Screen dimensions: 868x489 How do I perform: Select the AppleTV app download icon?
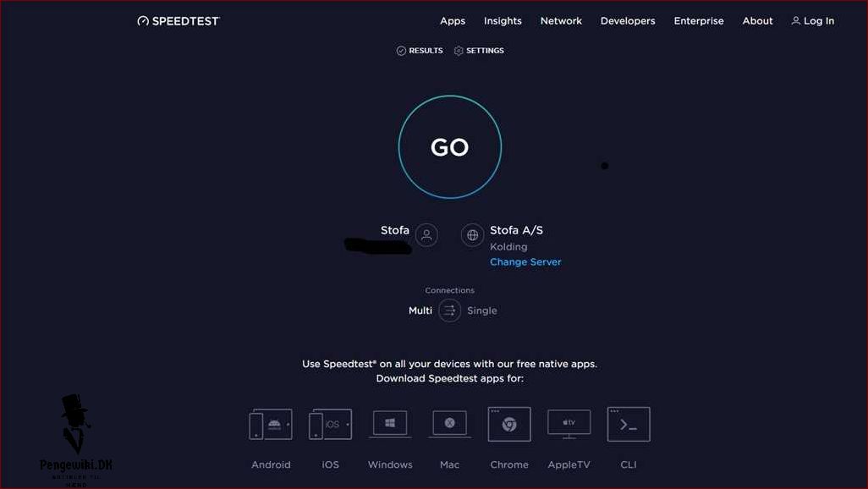coord(569,423)
